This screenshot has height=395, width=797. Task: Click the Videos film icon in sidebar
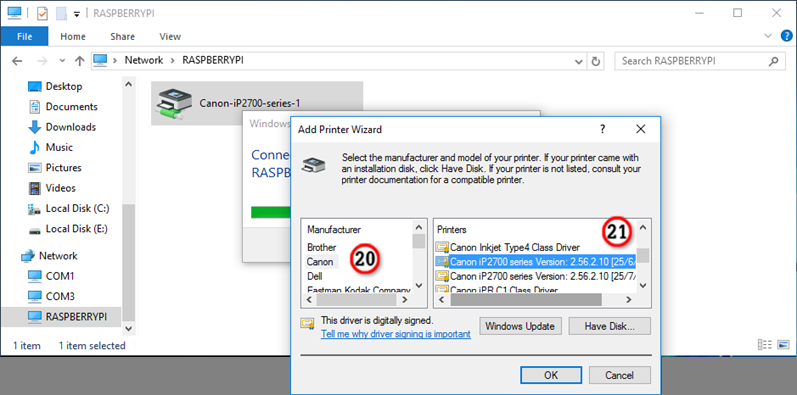click(35, 188)
